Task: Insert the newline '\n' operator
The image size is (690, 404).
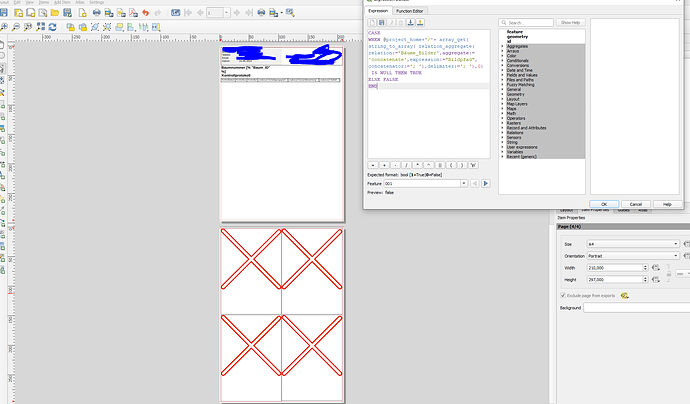Action: [x=473, y=165]
